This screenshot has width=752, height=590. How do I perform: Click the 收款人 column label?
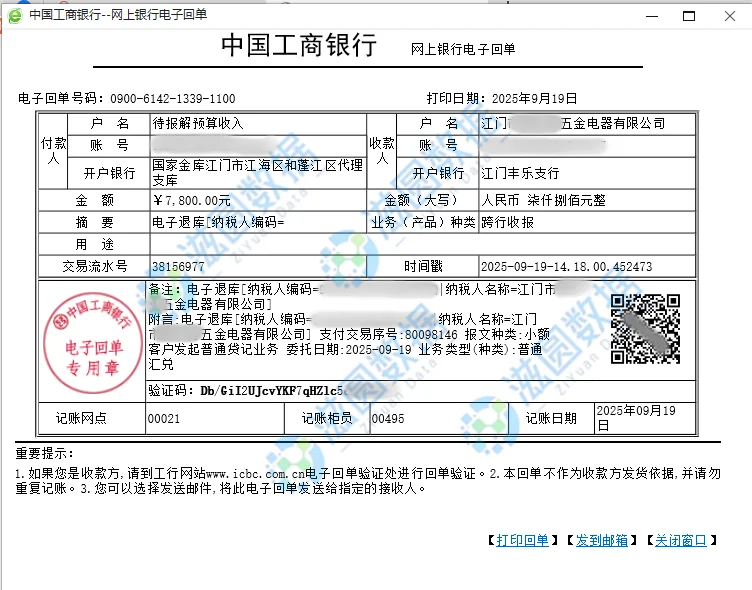click(x=382, y=151)
